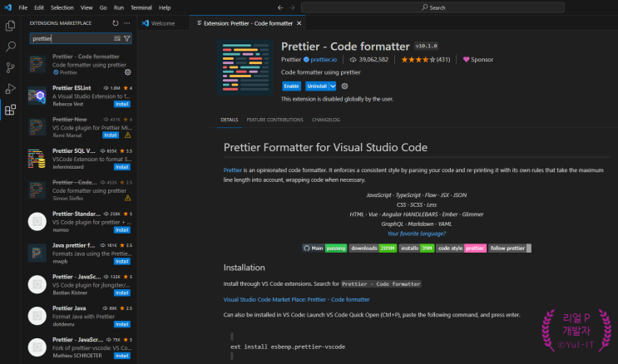The image size is (618, 364).
Task: Install Mathieu SCHROETER's prettier fork
Action: pos(122,356)
